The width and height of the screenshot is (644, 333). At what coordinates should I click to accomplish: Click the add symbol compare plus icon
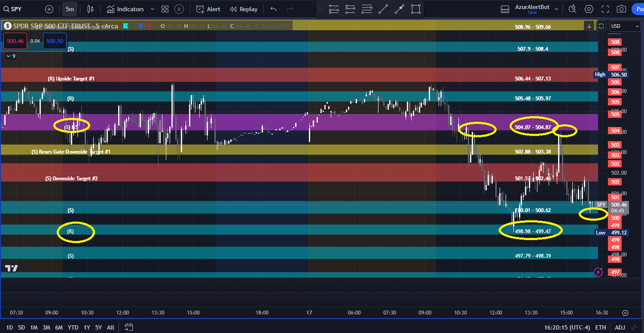pos(49,9)
